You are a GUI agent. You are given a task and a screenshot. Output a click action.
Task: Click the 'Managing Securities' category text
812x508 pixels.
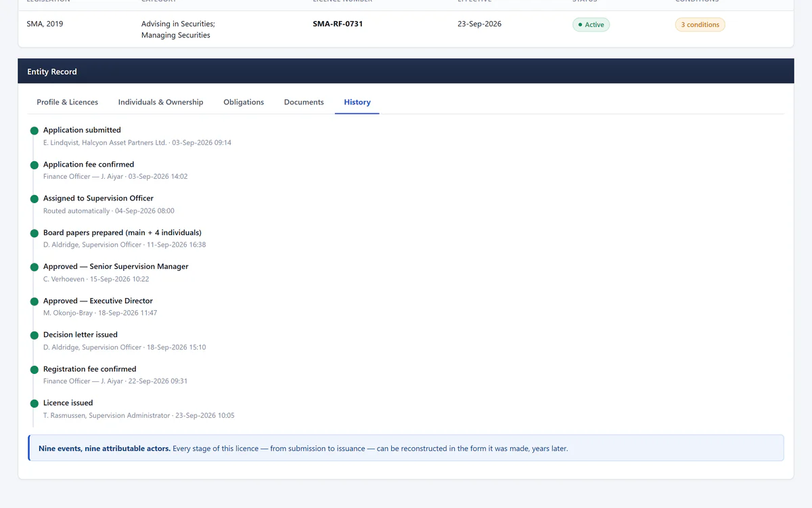tap(176, 35)
